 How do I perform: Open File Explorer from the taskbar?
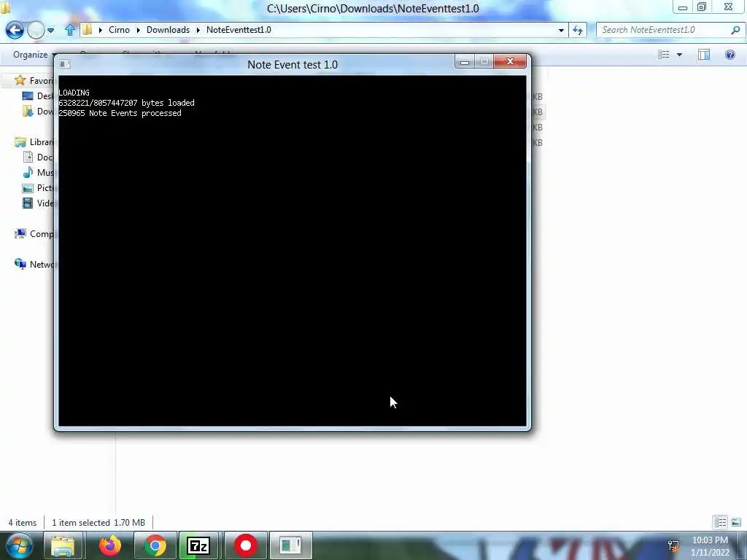(63, 545)
